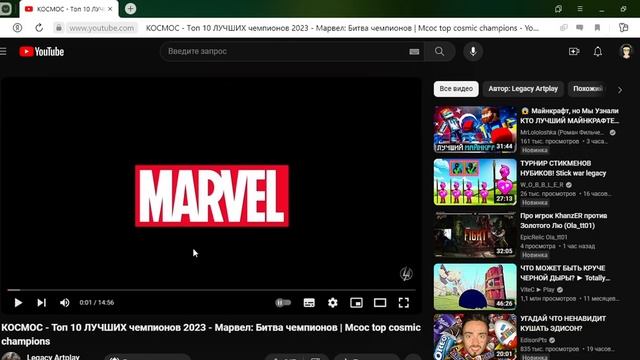Open title "ТУРНИР СТИКМЕНОВ НУБИКОВ! Stick war legacy"

pos(563,168)
